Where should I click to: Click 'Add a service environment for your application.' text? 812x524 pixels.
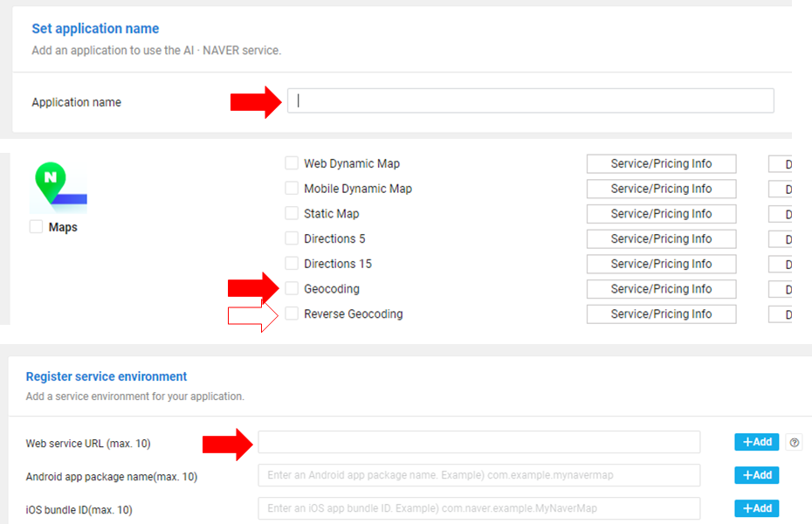click(134, 396)
